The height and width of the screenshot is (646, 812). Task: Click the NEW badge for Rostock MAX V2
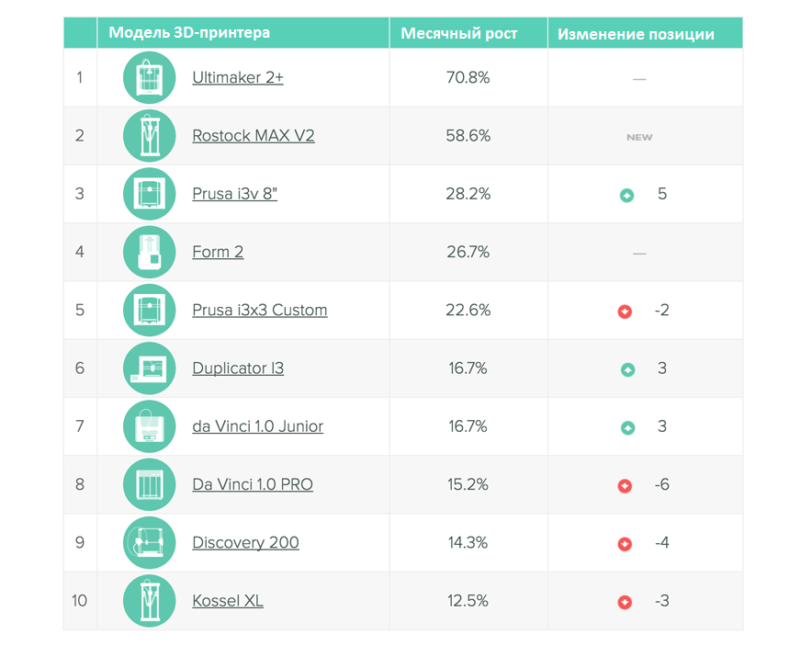639,137
